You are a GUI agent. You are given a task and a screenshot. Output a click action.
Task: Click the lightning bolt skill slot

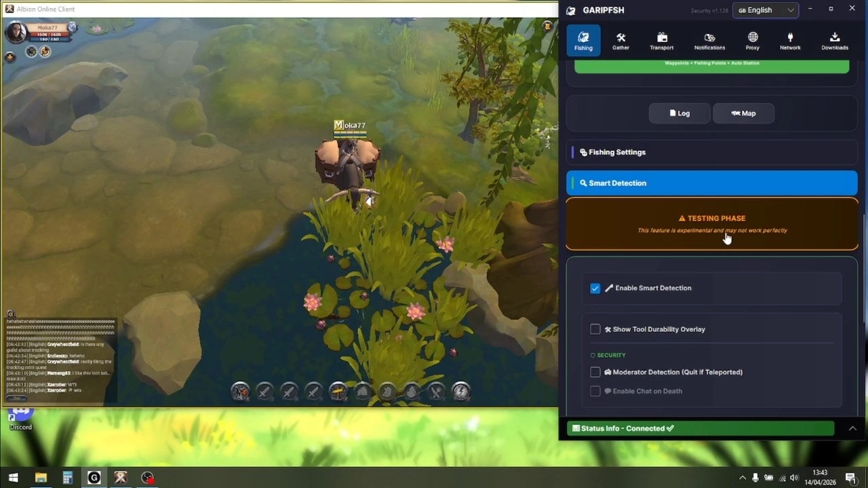click(x=461, y=391)
